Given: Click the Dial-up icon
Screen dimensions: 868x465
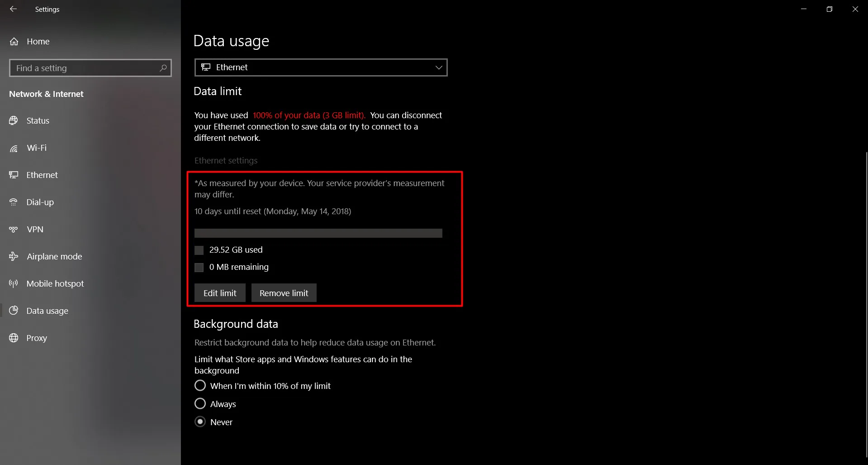Looking at the screenshot, I should 14,202.
